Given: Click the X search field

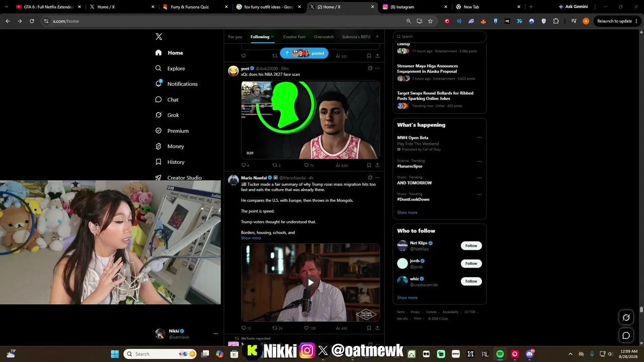Looking at the screenshot, I should point(440,37).
